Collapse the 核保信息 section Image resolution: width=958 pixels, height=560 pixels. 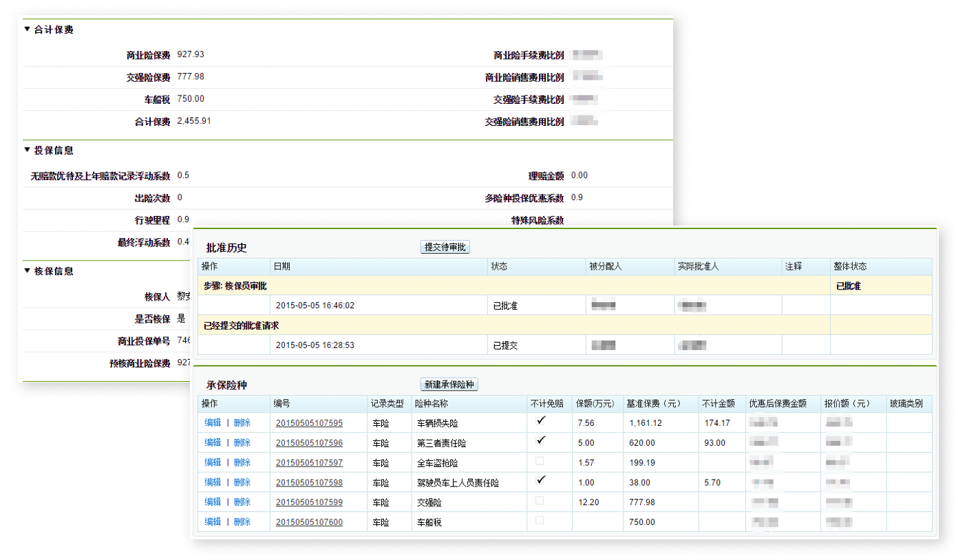(x=27, y=271)
